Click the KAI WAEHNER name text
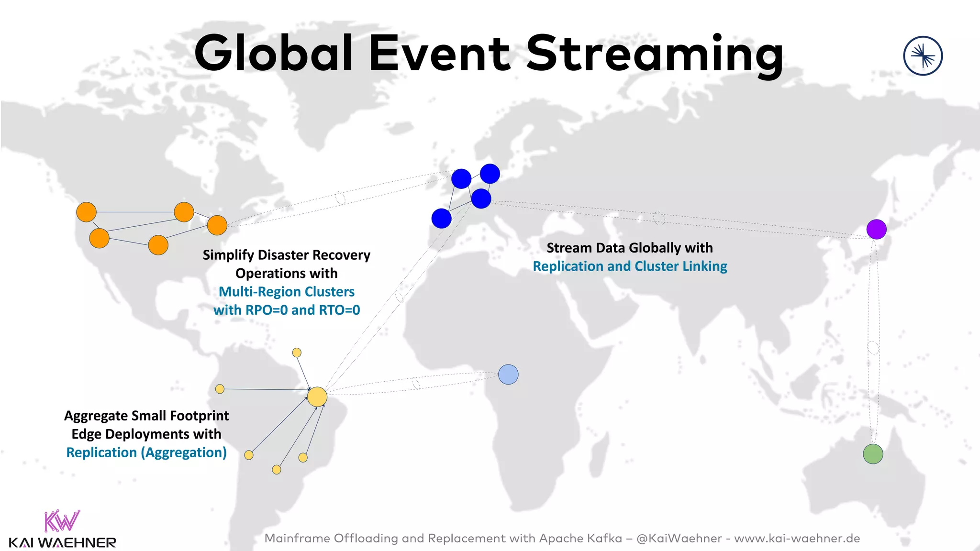Image resolution: width=980 pixels, height=551 pixels. [x=62, y=543]
